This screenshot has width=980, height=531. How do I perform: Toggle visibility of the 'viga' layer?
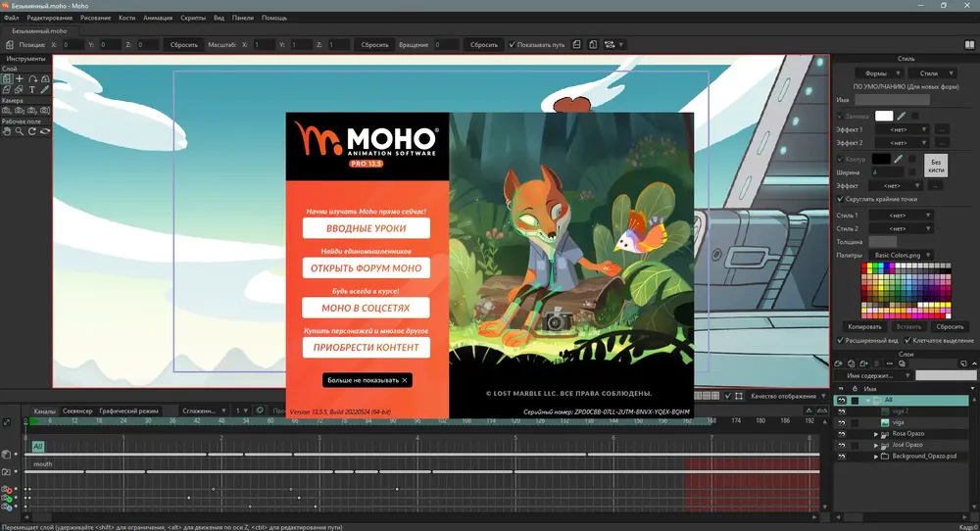pos(841,423)
